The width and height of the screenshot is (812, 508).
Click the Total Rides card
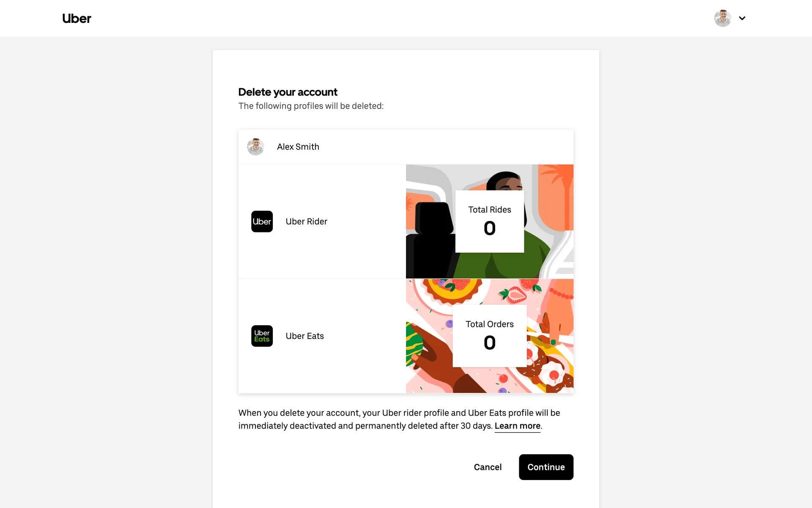489,221
